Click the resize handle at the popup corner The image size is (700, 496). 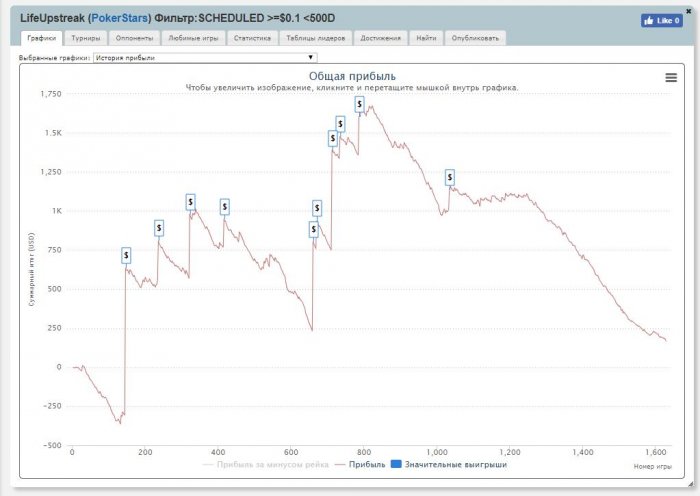[690, 483]
